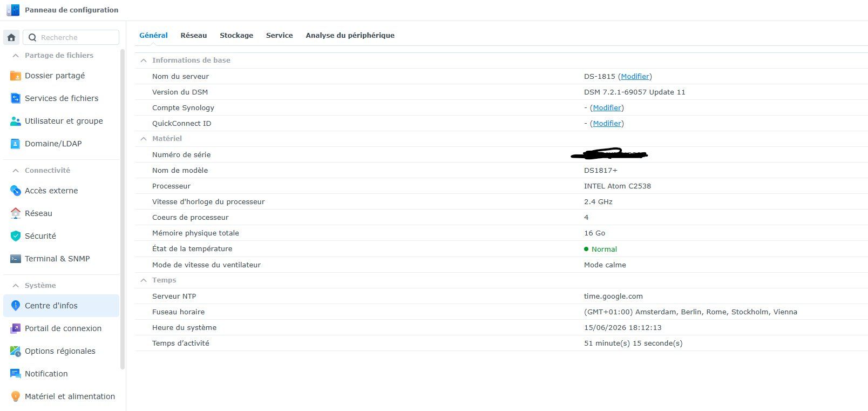Collapse the Temps info group
This screenshot has height=411, width=868.
point(144,280)
